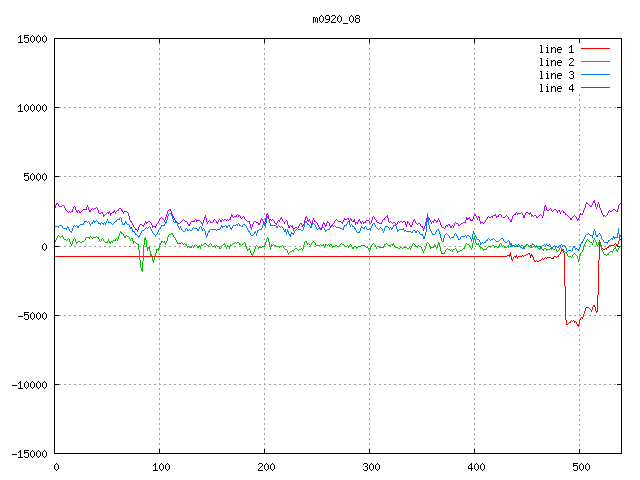Select the line 4 legend label
Viewport: 640px width, 480px height.
click(x=556, y=88)
